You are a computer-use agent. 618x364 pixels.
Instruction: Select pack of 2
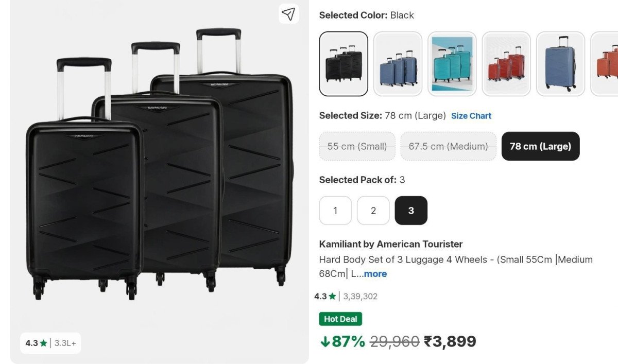tap(373, 211)
